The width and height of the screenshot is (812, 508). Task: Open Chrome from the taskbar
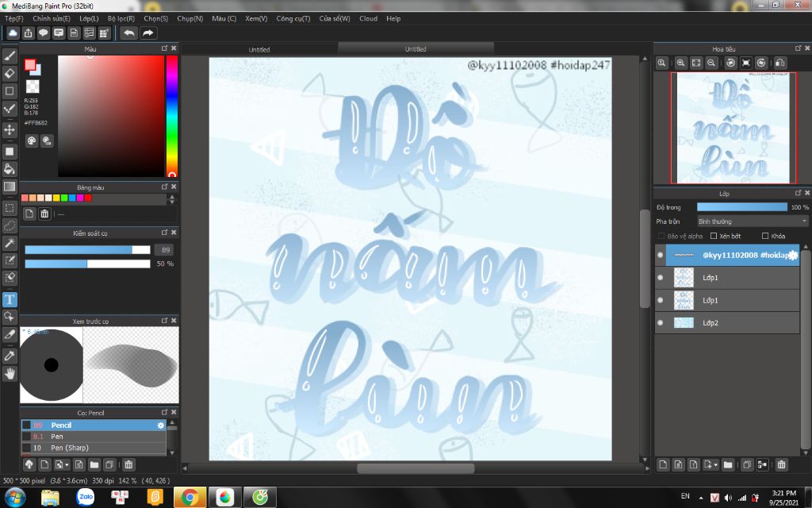tap(190, 497)
